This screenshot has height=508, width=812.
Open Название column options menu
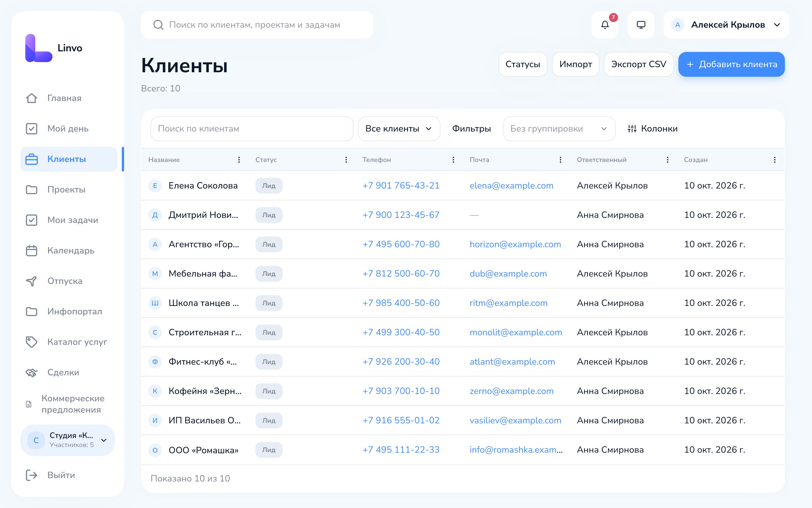point(239,160)
